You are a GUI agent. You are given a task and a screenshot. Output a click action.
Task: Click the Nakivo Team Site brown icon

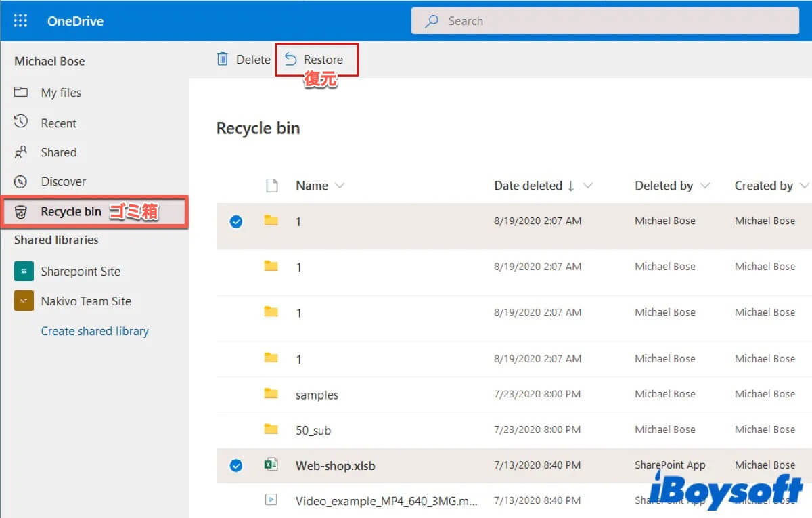click(x=24, y=301)
